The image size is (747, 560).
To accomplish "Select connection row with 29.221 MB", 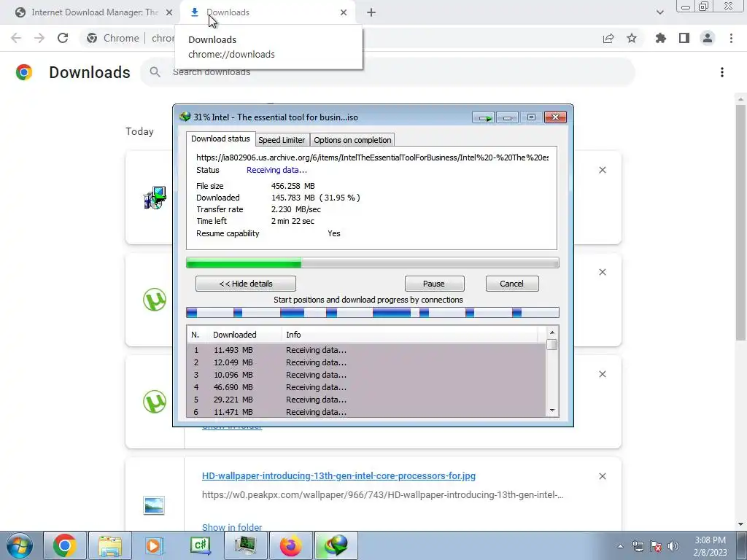I will (x=366, y=400).
